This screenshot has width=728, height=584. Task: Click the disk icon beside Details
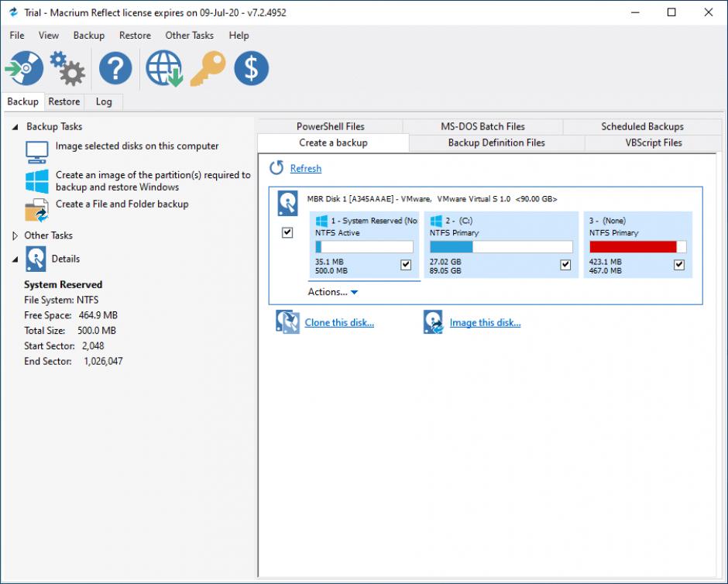point(36,259)
